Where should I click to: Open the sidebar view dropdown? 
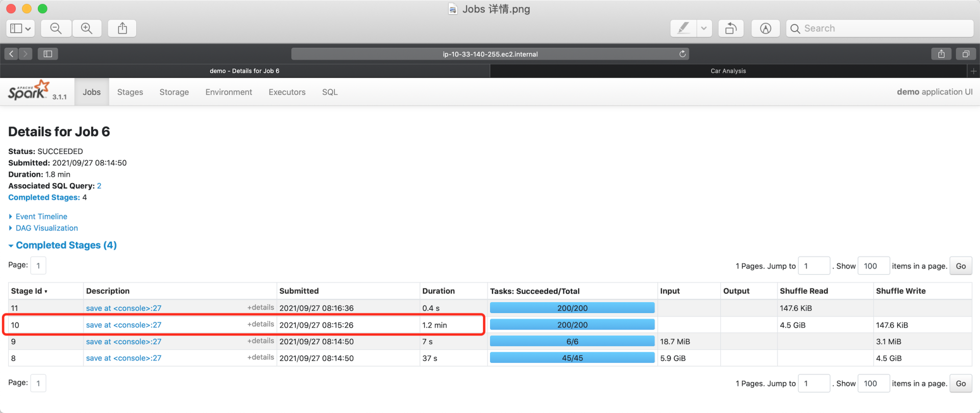[20, 29]
